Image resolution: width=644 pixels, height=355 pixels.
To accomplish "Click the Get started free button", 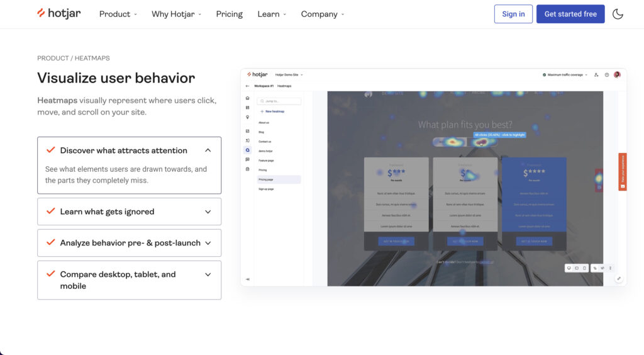I will click(570, 14).
